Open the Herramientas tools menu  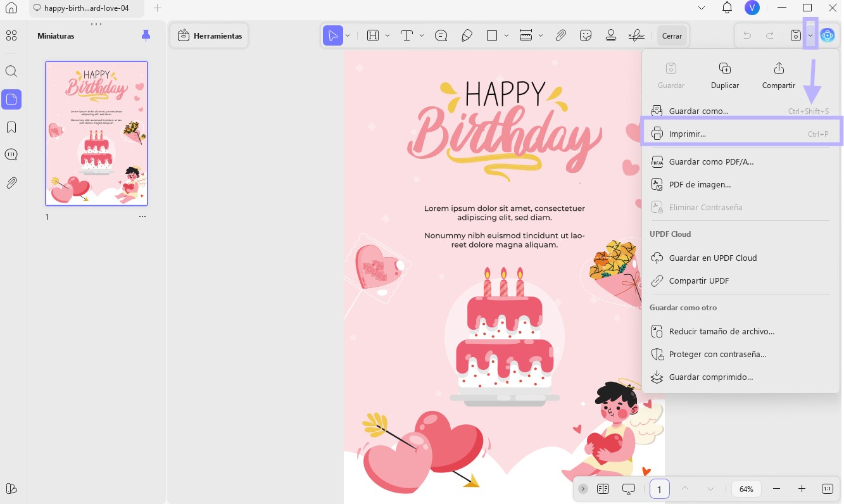[210, 36]
